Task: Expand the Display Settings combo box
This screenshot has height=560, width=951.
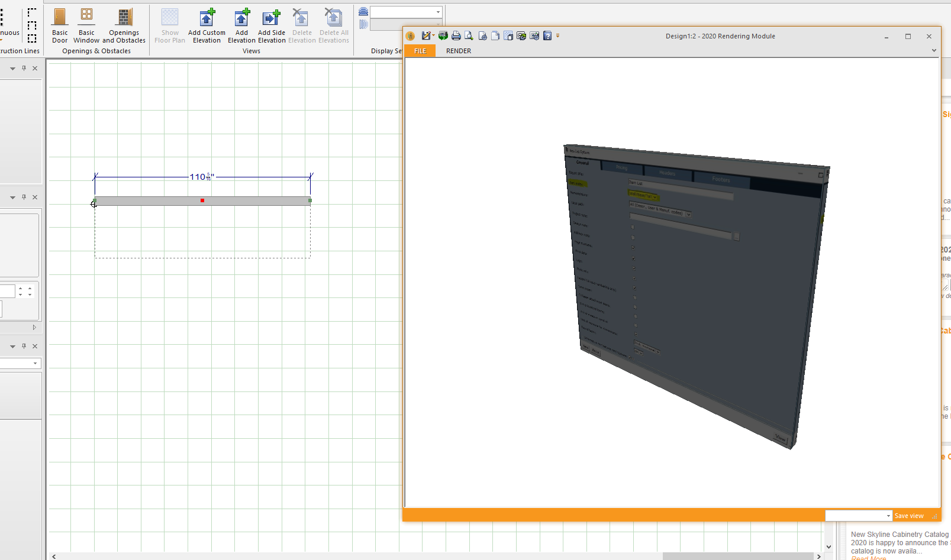Action: point(406,12)
